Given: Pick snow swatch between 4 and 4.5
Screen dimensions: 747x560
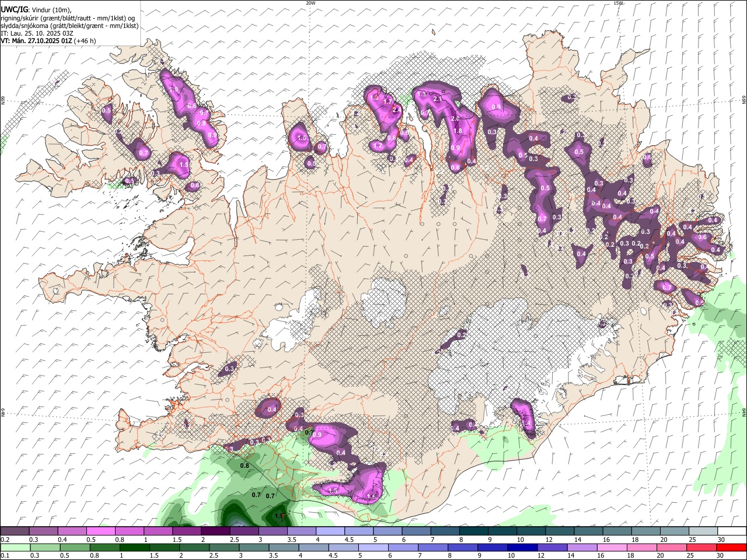Looking at the screenshot, I should pyautogui.click(x=330, y=531).
